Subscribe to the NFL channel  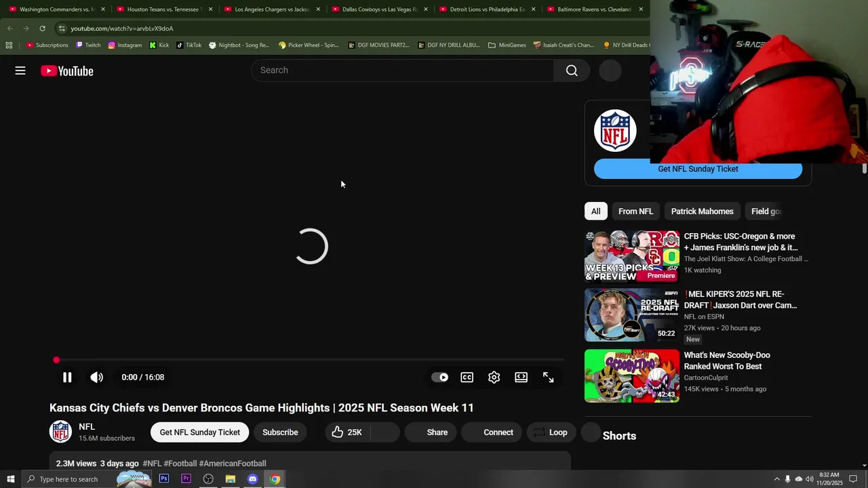coord(280,432)
